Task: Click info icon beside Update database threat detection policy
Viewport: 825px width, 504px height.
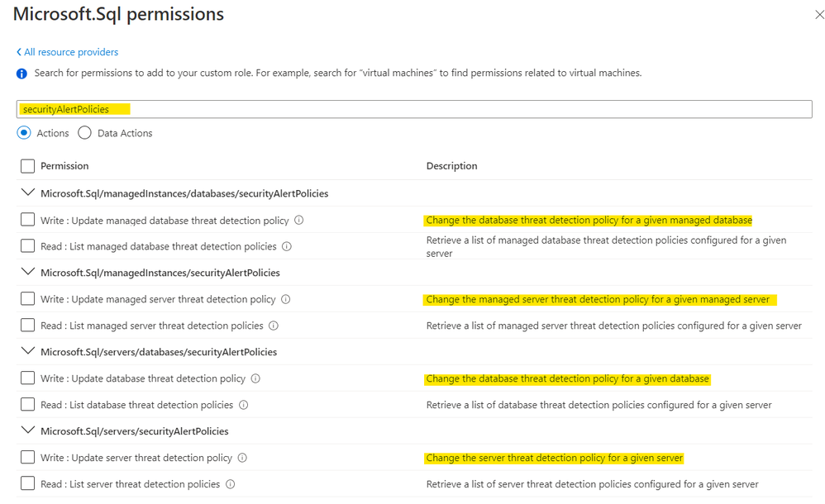Action: pyautogui.click(x=255, y=378)
